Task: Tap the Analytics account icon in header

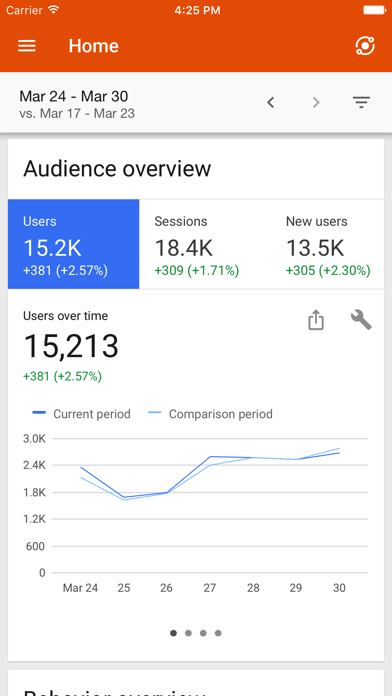Action: [x=365, y=46]
